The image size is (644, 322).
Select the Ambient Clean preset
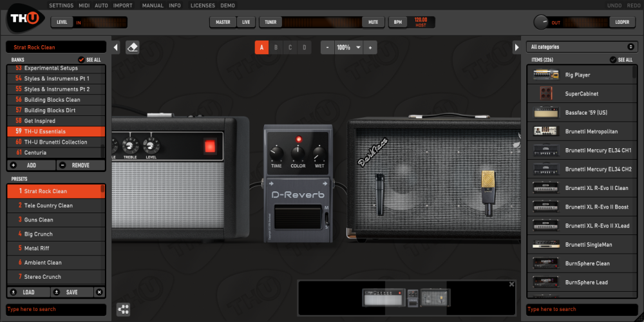pyautogui.click(x=56, y=263)
